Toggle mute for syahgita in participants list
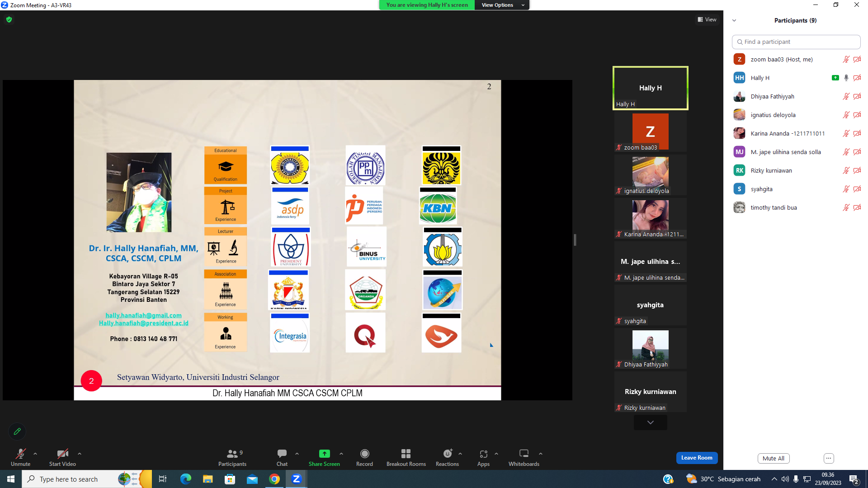 click(846, 189)
